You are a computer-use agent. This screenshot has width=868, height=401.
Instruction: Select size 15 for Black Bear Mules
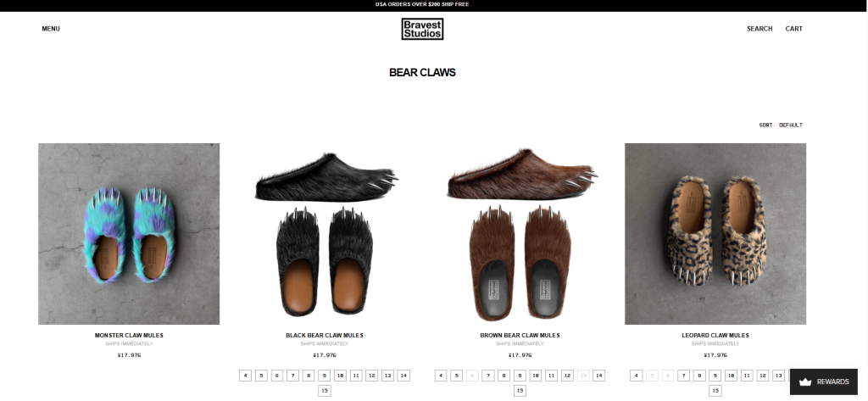tap(325, 391)
